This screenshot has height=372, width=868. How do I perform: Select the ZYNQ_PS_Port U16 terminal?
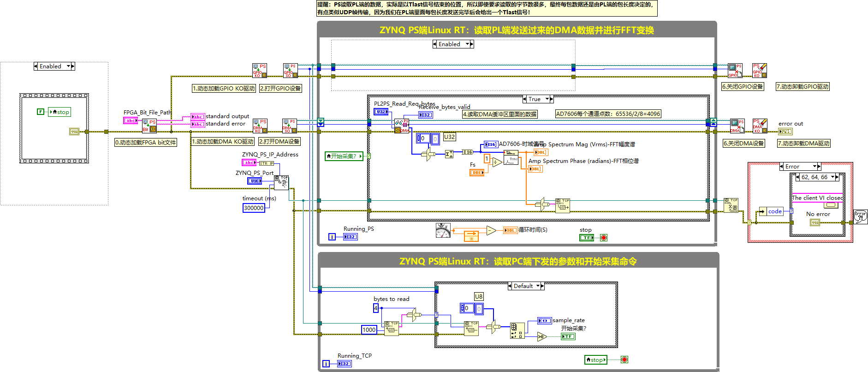[x=255, y=181]
